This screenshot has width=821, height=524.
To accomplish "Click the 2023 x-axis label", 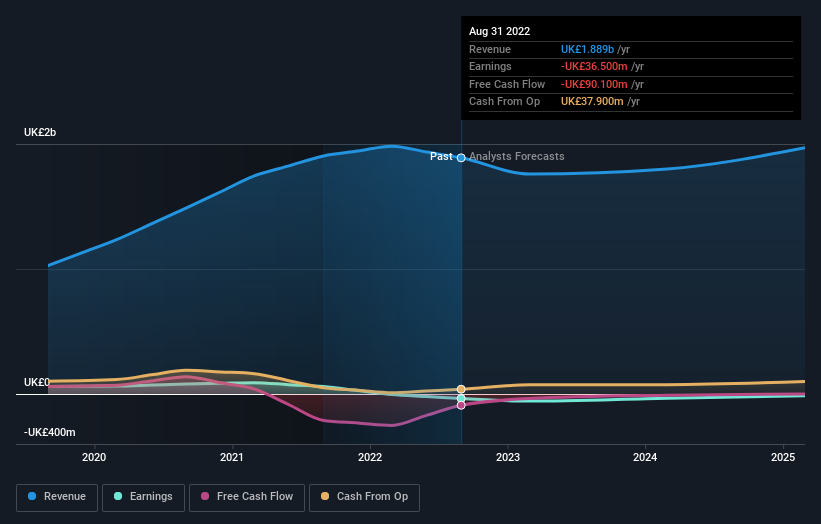I will coord(508,457).
